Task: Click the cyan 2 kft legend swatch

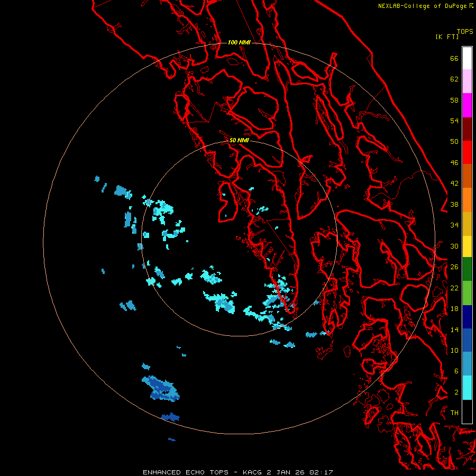Action: click(x=467, y=388)
